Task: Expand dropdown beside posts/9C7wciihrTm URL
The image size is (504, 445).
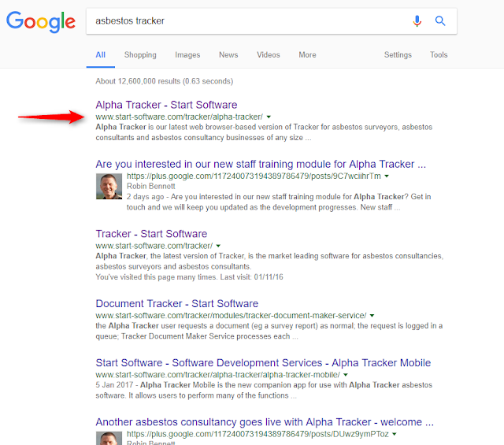Action: coord(387,176)
